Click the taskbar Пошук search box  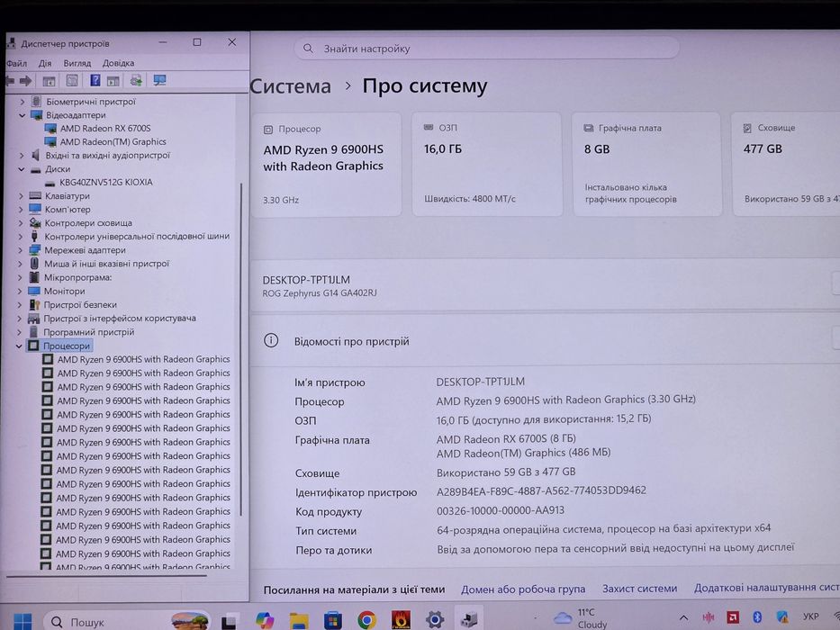pyautogui.click(x=126, y=621)
